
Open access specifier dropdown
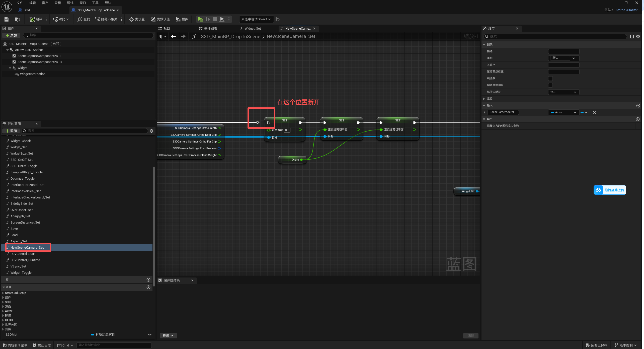(x=563, y=92)
